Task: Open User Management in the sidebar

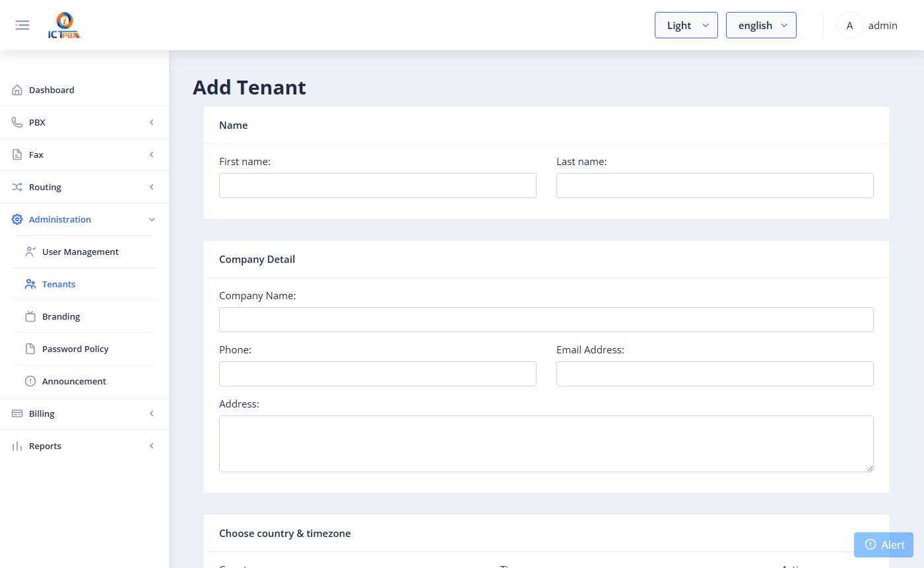Action: point(84,252)
